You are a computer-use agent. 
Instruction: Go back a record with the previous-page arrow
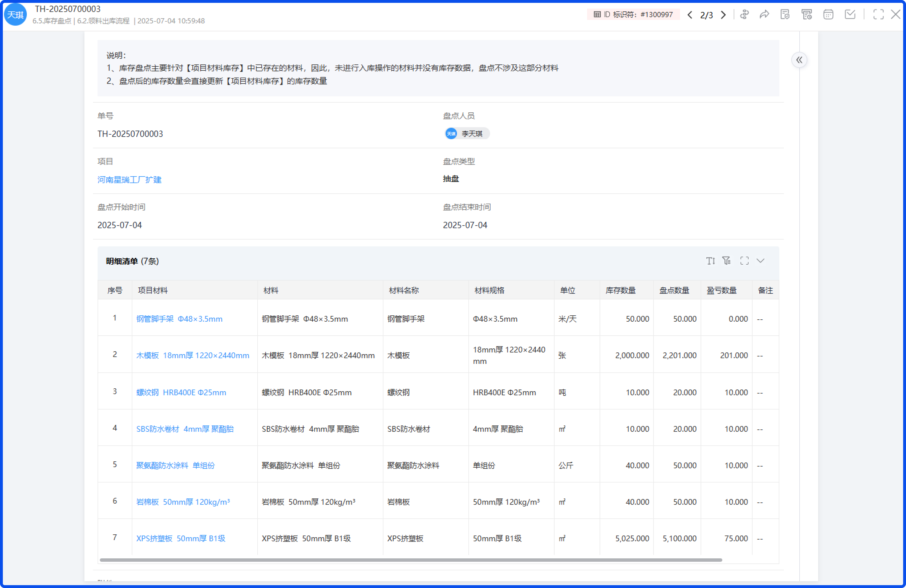690,15
